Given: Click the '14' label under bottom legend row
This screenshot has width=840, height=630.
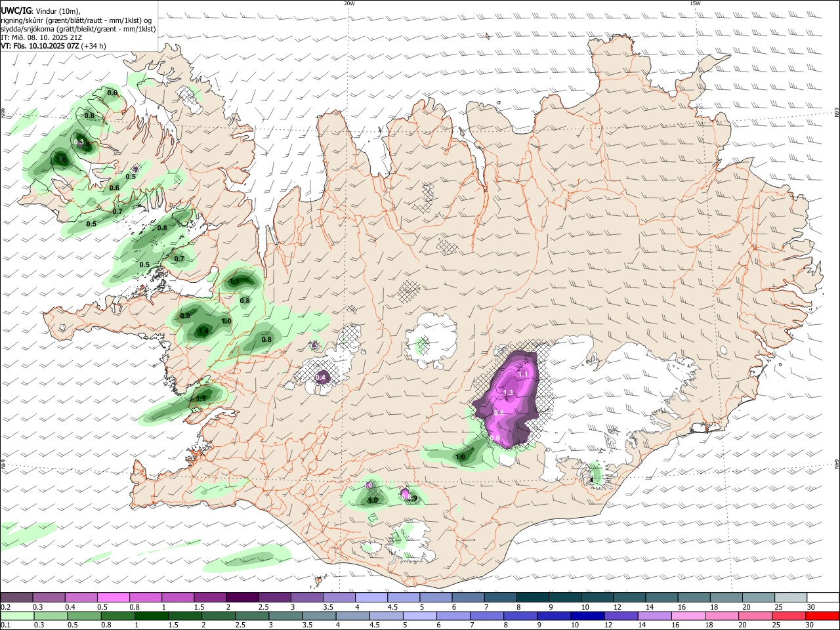Looking at the screenshot, I should [x=642, y=625].
